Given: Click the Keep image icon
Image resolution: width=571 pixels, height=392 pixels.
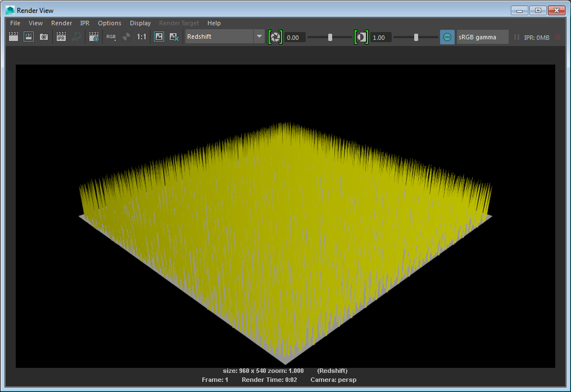Looking at the screenshot, I should pyautogui.click(x=159, y=37).
